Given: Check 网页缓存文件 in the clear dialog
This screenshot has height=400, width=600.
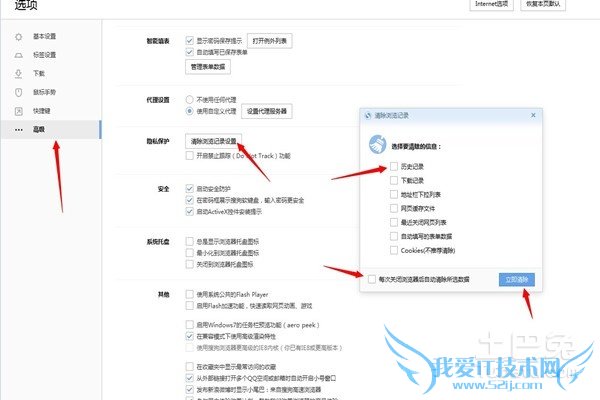Looking at the screenshot, I should click(x=394, y=208).
